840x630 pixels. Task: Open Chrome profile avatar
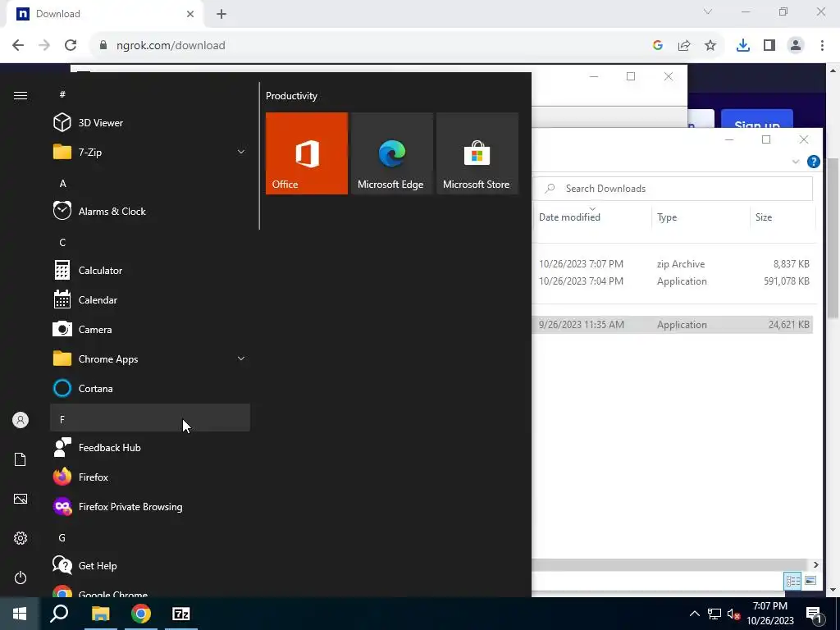point(796,45)
